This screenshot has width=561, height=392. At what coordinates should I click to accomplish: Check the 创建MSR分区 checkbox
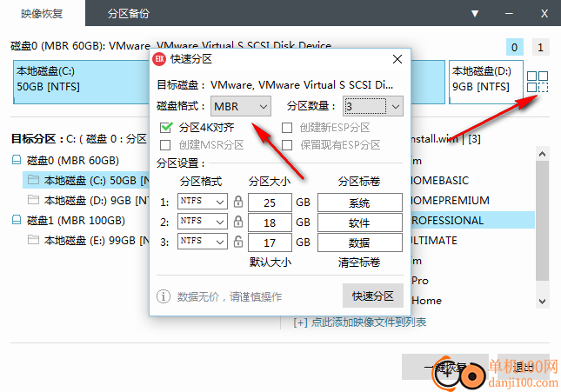[x=165, y=145]
